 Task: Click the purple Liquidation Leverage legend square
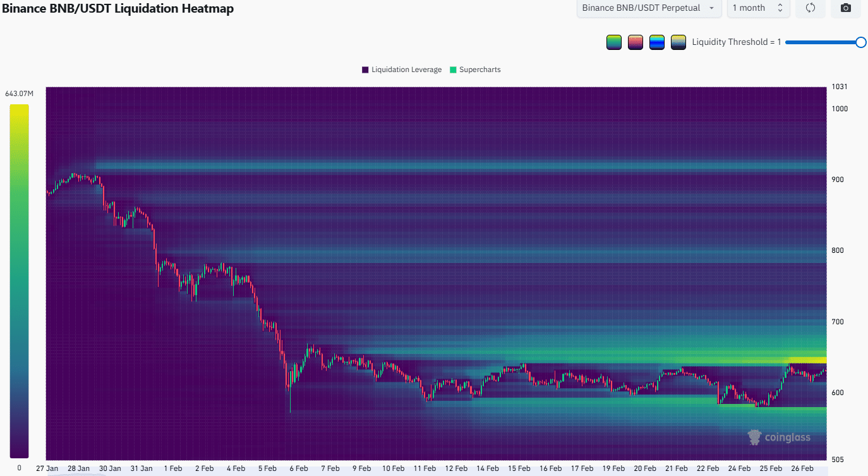(x=365, y=70)
